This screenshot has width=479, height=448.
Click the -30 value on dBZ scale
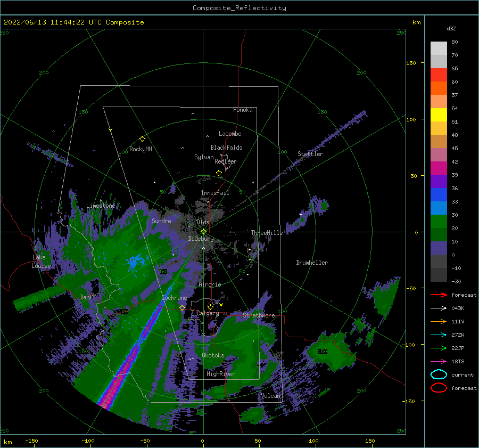[456, 281]
